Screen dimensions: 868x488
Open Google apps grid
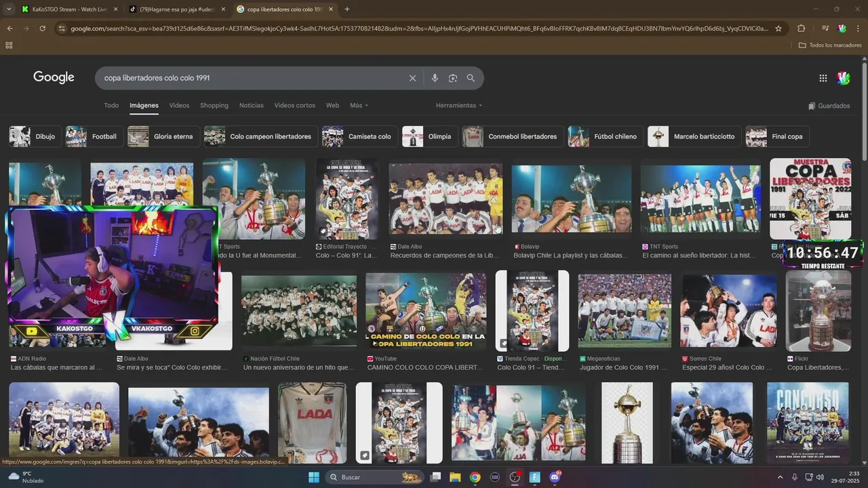click(823, 78)
